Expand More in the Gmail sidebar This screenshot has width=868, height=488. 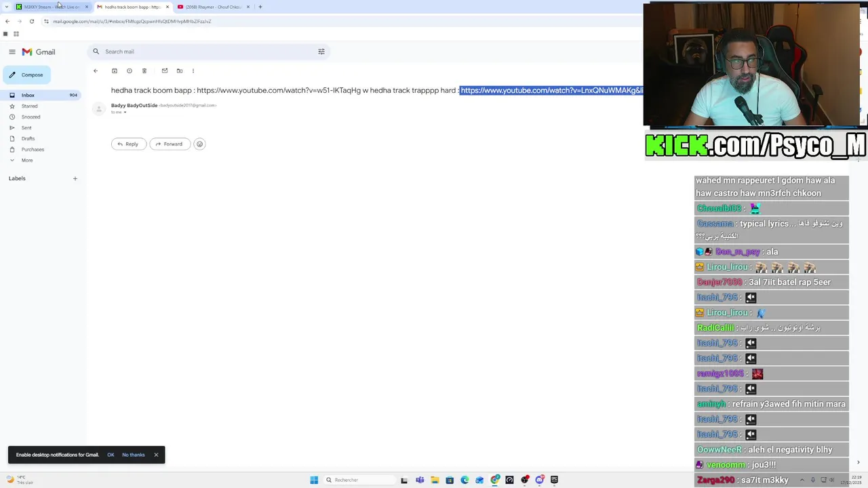tap(27, 160)
